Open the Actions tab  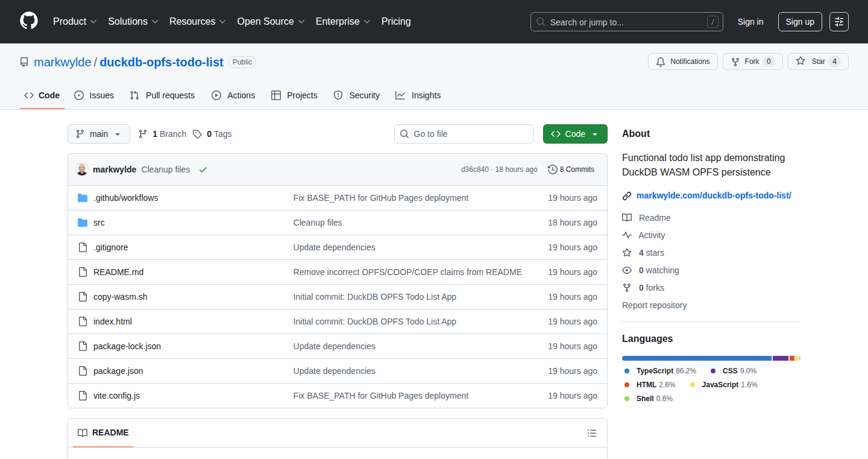click(x=233, y=95)
